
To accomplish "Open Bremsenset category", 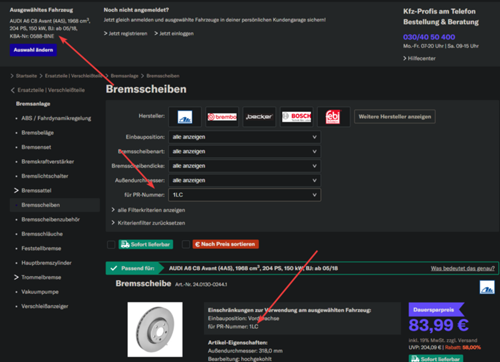I will click(x=36, y=147).
